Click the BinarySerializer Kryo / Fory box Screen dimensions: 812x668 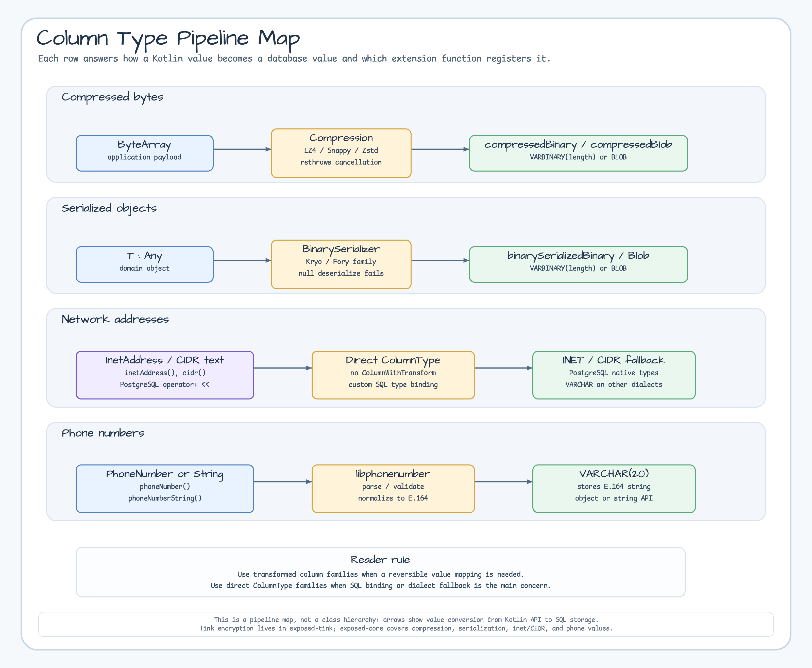point(341,264)
